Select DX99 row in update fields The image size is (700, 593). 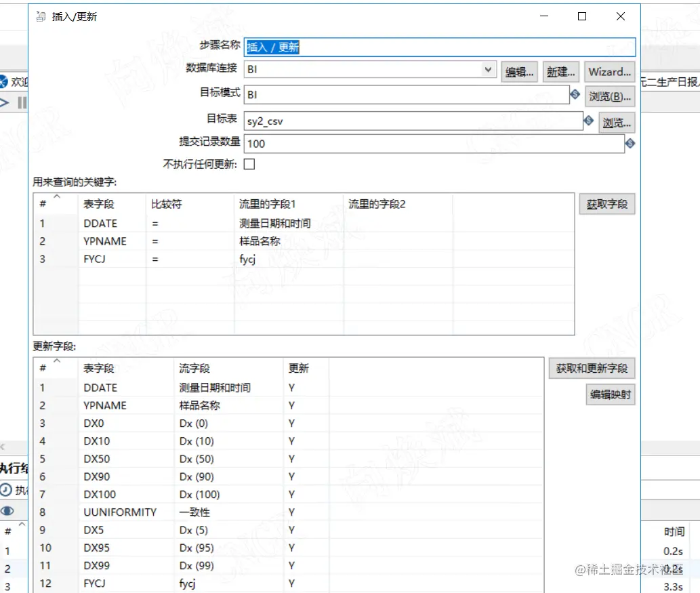289,566
